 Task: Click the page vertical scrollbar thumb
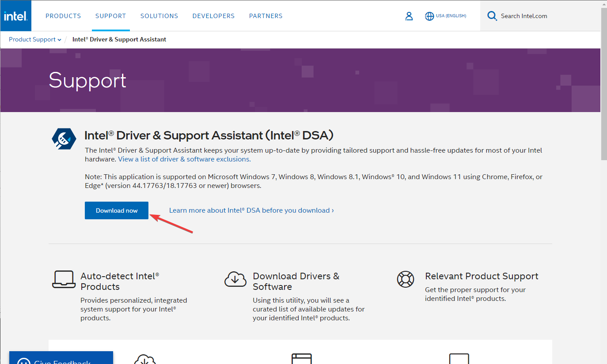(604, 84)
